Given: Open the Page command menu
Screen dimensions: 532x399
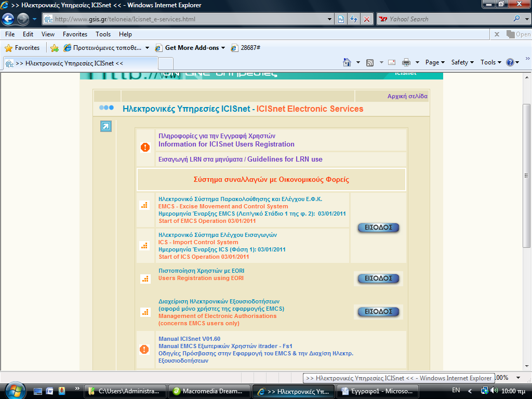Looking at the screenshot, I should 435,62.
